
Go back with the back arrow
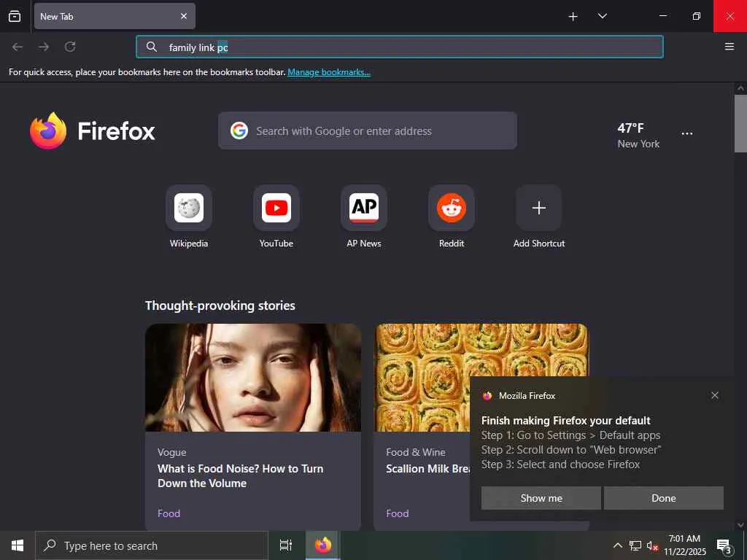pyautogui.click(x=18, y=47)
